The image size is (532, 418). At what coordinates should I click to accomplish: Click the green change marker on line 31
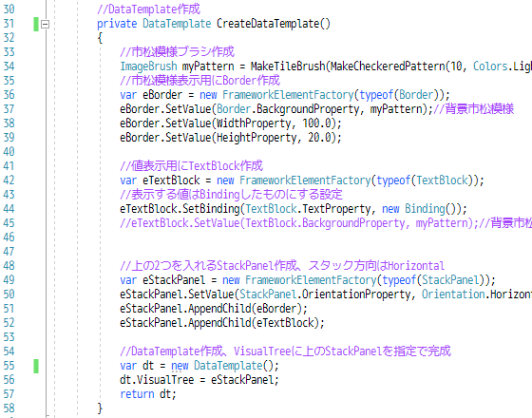click(36, 24)
